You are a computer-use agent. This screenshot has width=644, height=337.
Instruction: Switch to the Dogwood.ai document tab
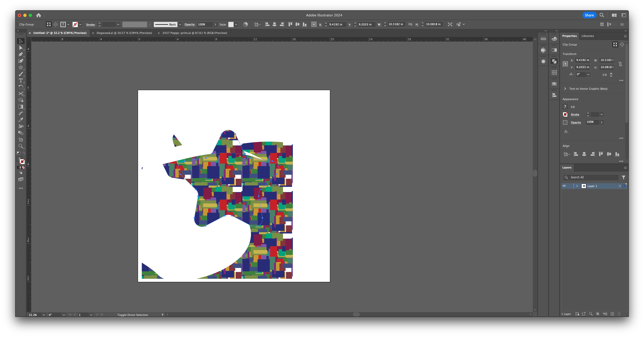point(124,33)
